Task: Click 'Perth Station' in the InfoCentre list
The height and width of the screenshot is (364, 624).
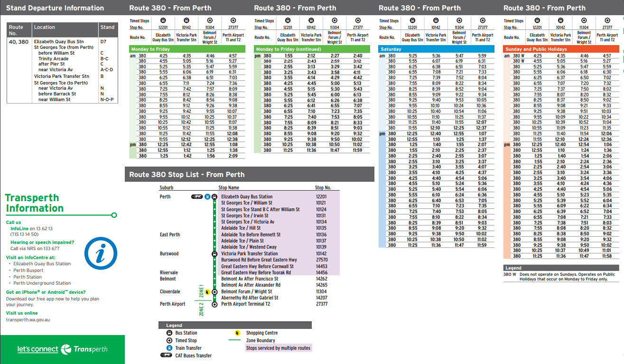Action: [28, 277]
